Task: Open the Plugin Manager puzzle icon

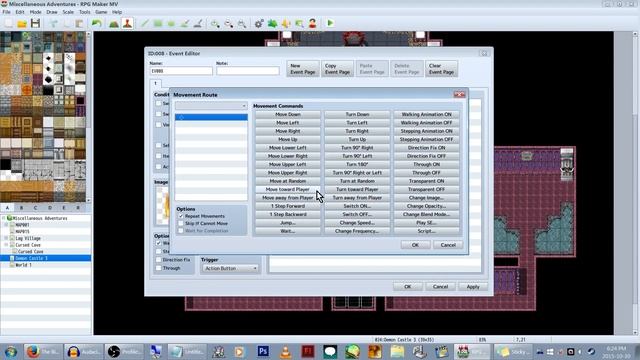Action: (272, 23)
